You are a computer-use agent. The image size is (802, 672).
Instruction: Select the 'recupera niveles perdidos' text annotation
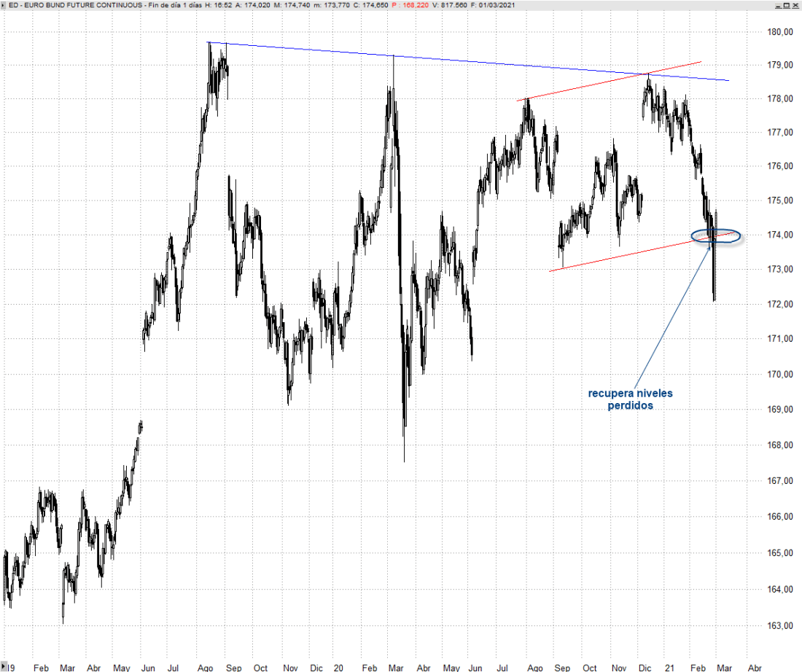(x=630, y=399)
